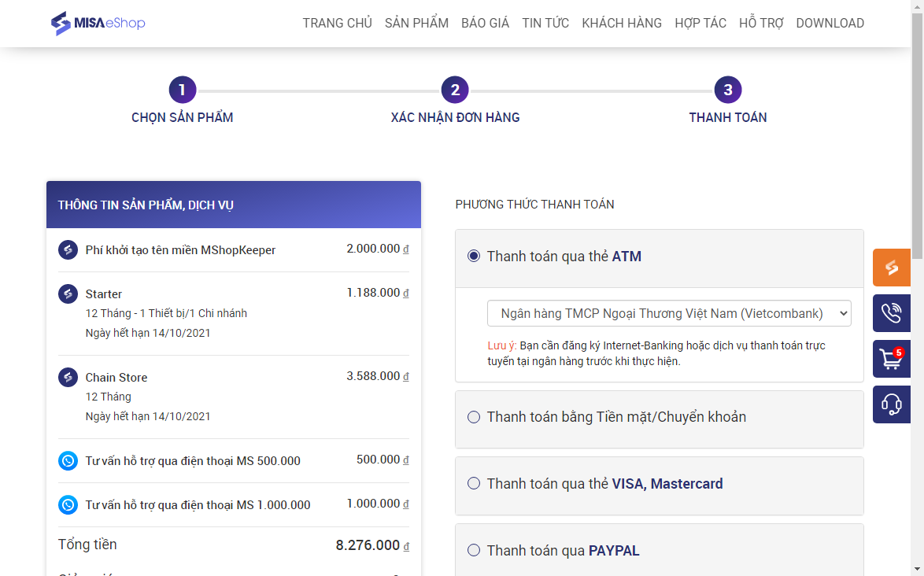The image size is (924, 576).
Task: Click Tư vấn hỗ trợ qua điện thoại MS 1.000.000
Action: tap(198, 504)
